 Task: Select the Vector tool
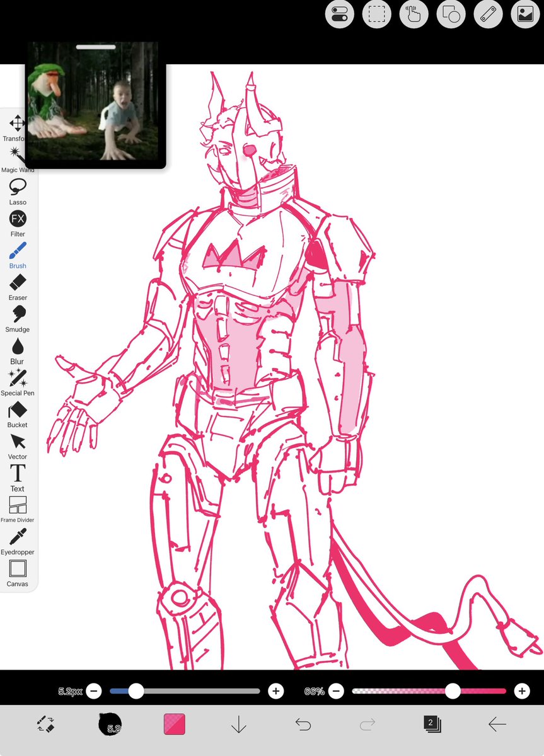coord(18,446)
